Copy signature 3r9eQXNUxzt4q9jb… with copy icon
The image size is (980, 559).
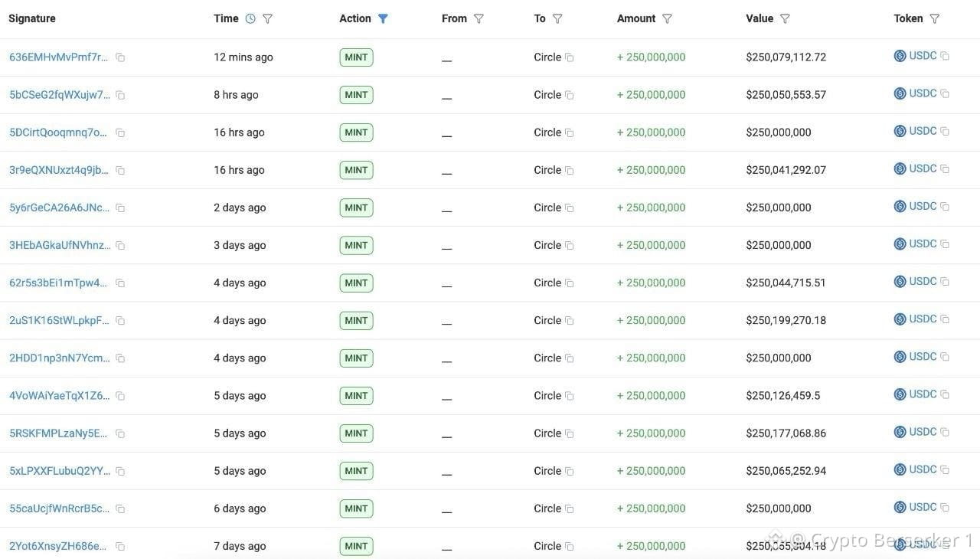(120, 170)
